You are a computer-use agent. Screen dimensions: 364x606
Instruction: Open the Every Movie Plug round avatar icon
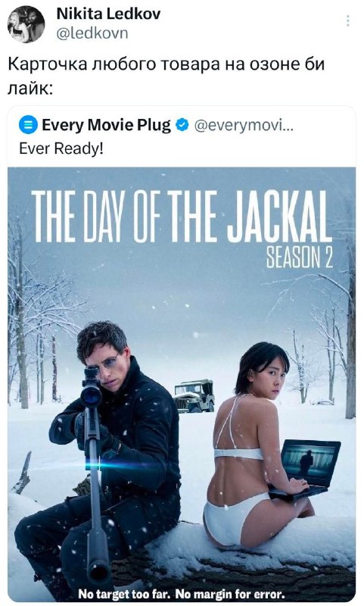[x=28, y=125]
